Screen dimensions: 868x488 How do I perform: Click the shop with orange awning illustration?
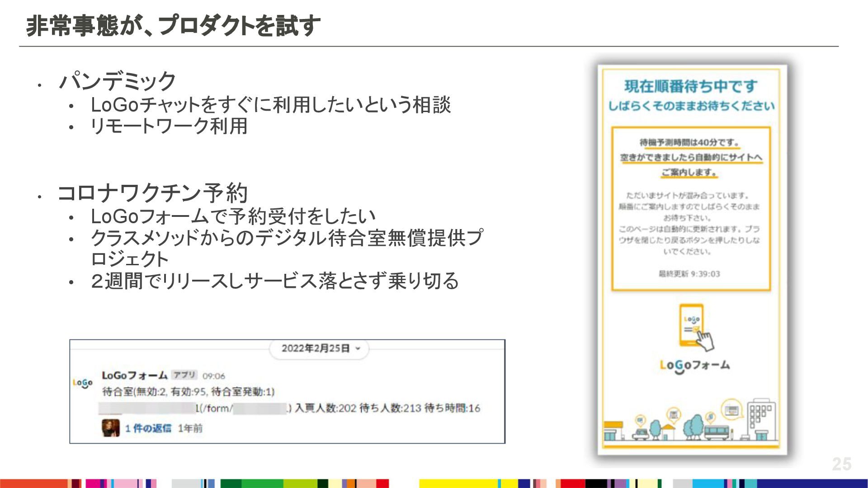[612, 431]
